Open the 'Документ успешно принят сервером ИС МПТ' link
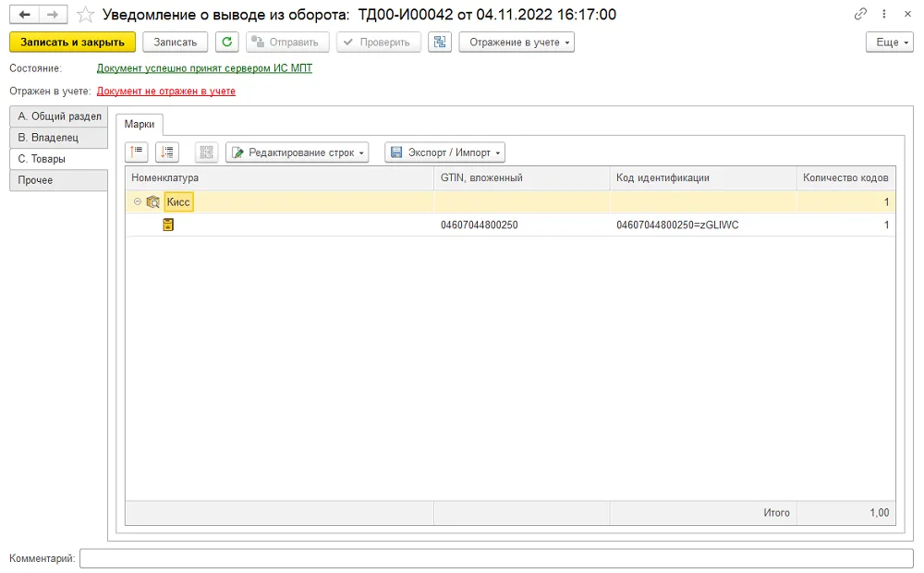This screenshot has width=924, height=573. coord(204,68)
